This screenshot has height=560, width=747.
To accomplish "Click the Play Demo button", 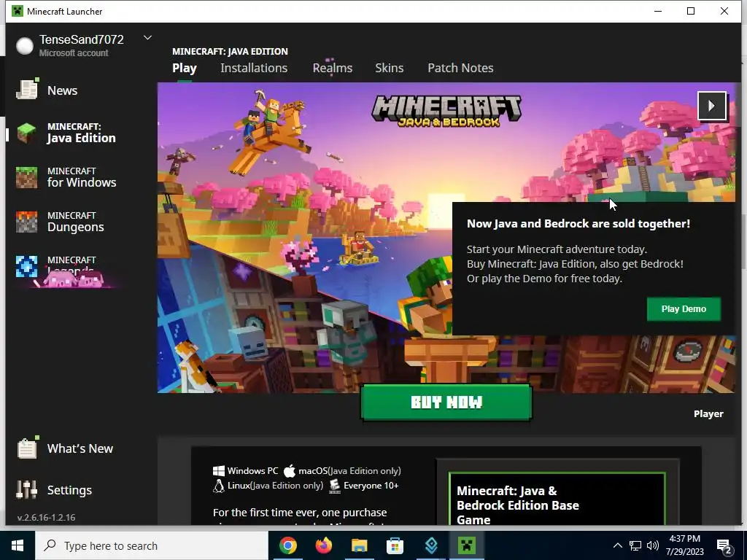I will (684, 309).
